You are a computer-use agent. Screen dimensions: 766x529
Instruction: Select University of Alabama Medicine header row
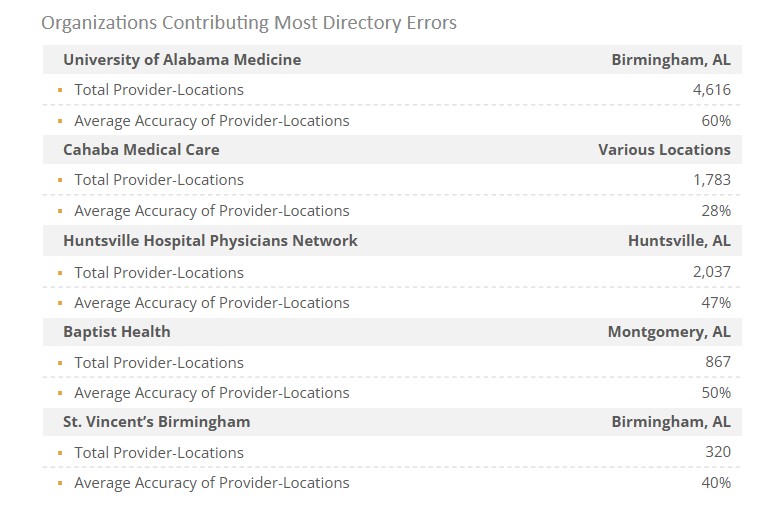pyautogui.click(x=392, y=60)
